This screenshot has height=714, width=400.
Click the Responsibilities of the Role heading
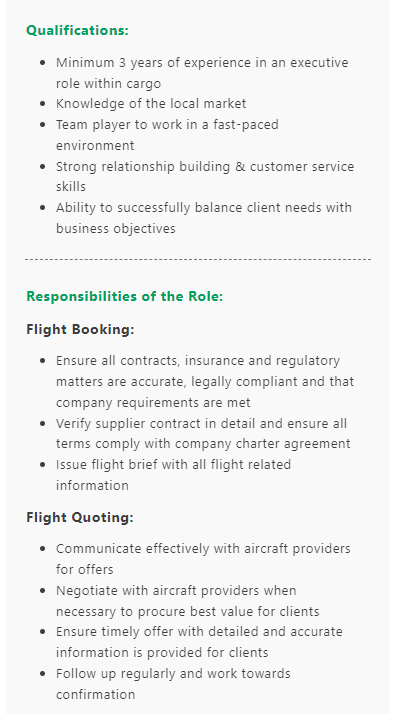125,296
